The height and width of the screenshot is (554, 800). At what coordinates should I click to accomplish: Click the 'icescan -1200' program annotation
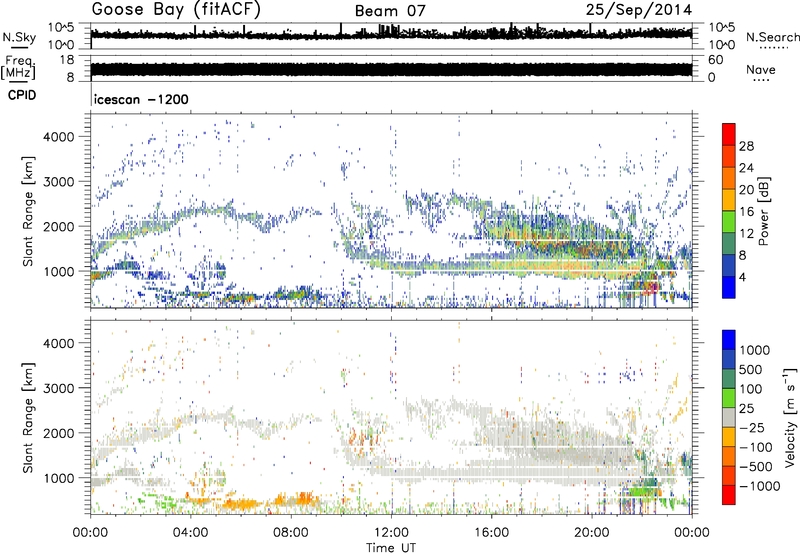click(141, 99)
